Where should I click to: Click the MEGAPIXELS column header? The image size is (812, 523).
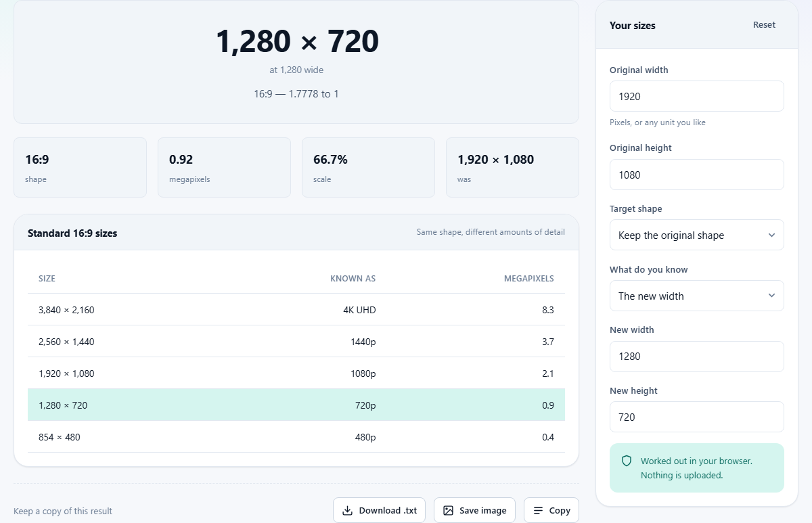[529, 279]
